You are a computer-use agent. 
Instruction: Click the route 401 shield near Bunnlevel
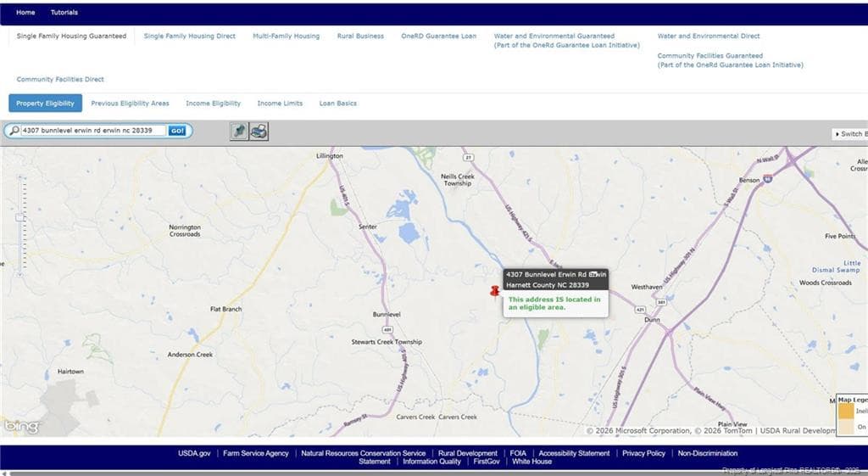coord(387,330)
